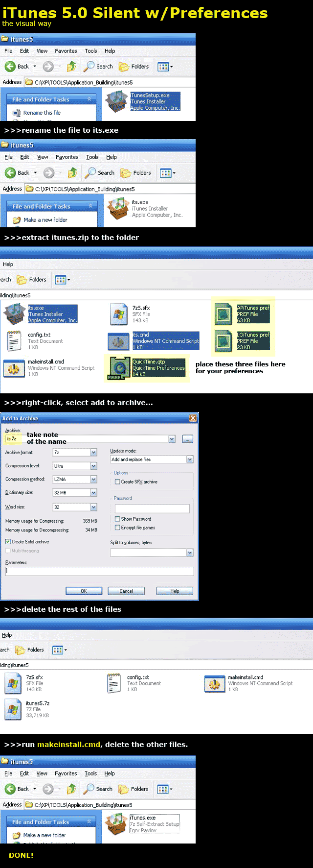Open Compression method dropdown showing LZMA
The image size is (313, 868).
coord(75,479)
